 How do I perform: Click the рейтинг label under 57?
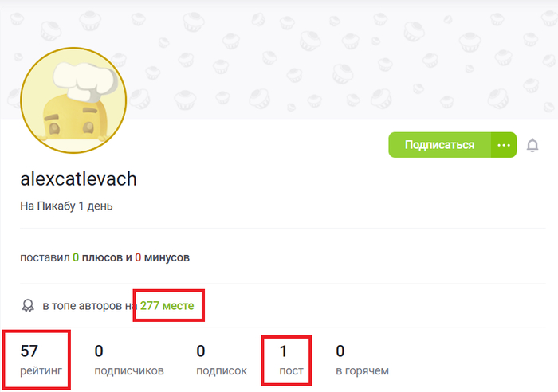click(41, 370)
